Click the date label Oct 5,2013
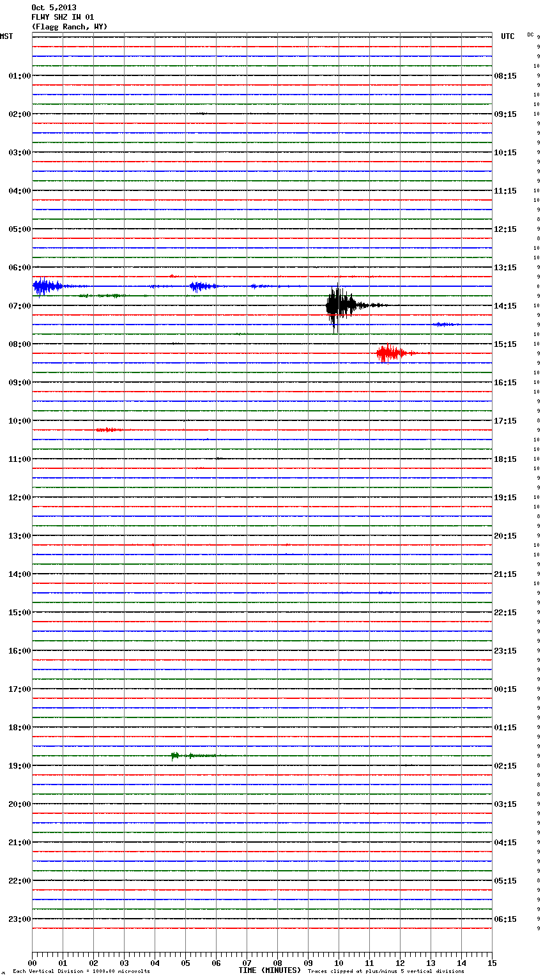 click(x=54, y=8)
